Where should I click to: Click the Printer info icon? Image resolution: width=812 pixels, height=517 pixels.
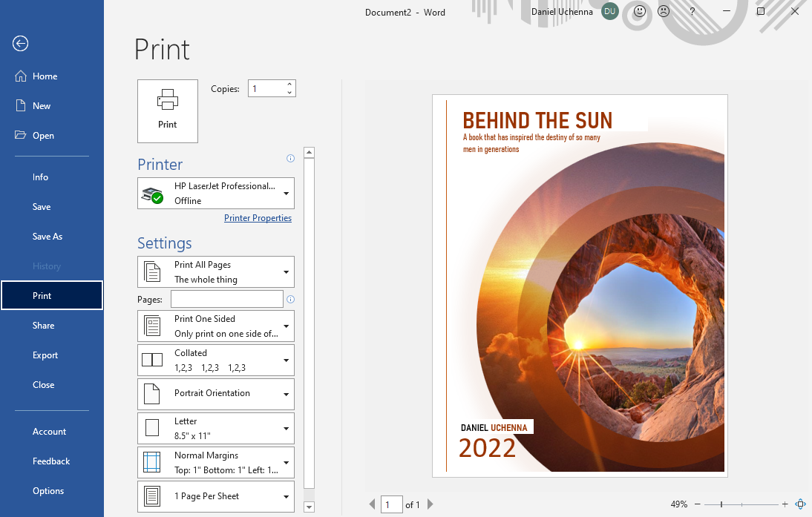pos(290,158)
